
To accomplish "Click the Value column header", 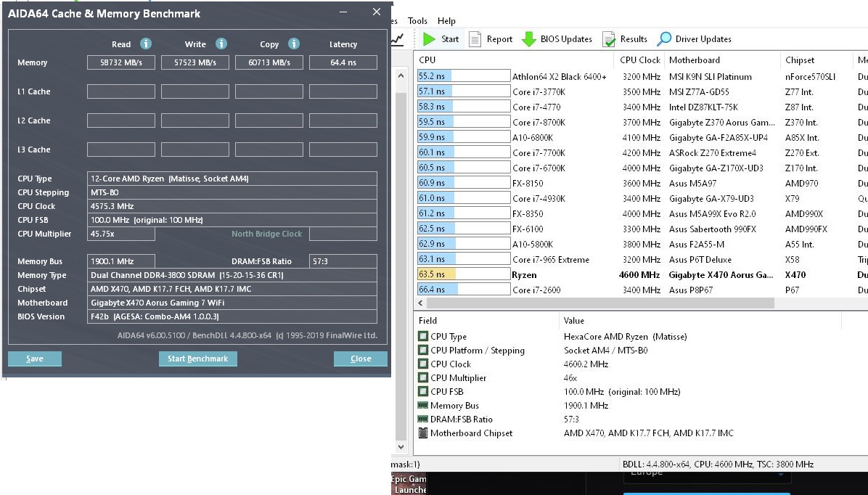I will [700, 321].
